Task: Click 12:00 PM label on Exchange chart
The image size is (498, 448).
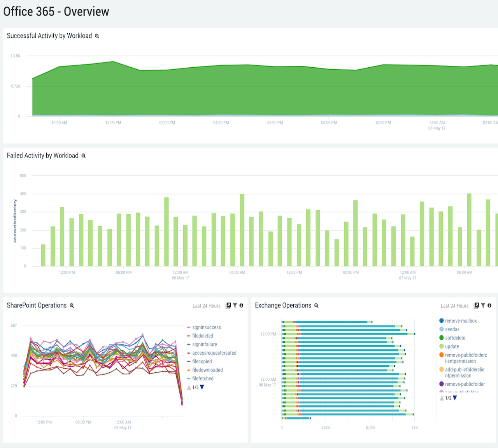Action: [x=268, y=334]
